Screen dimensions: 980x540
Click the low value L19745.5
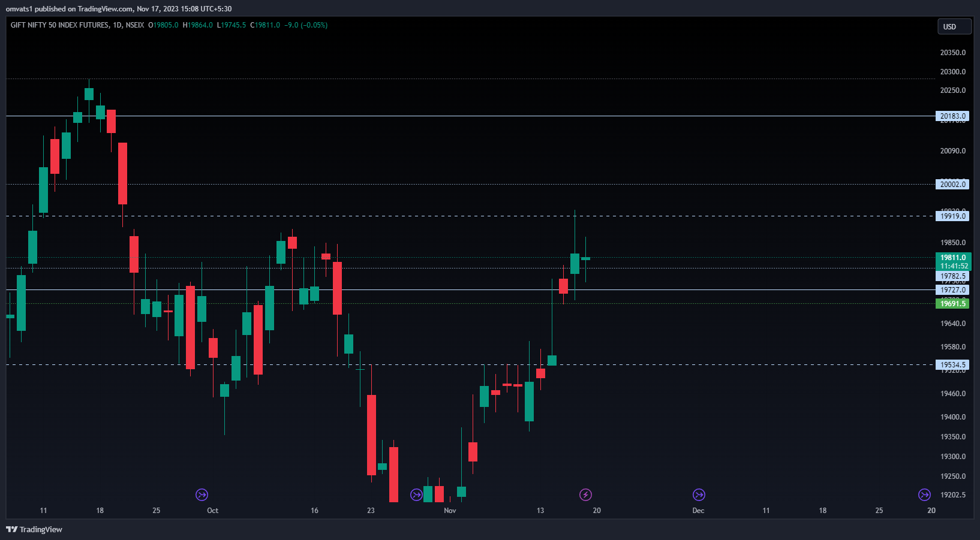click(232, 25)
